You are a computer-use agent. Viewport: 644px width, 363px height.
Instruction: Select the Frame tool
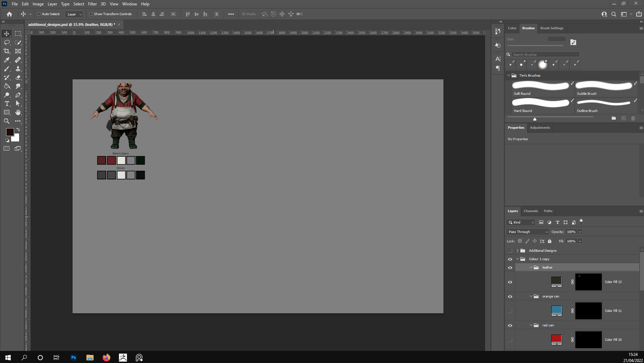pyautogui.click(x=18, y=51)
